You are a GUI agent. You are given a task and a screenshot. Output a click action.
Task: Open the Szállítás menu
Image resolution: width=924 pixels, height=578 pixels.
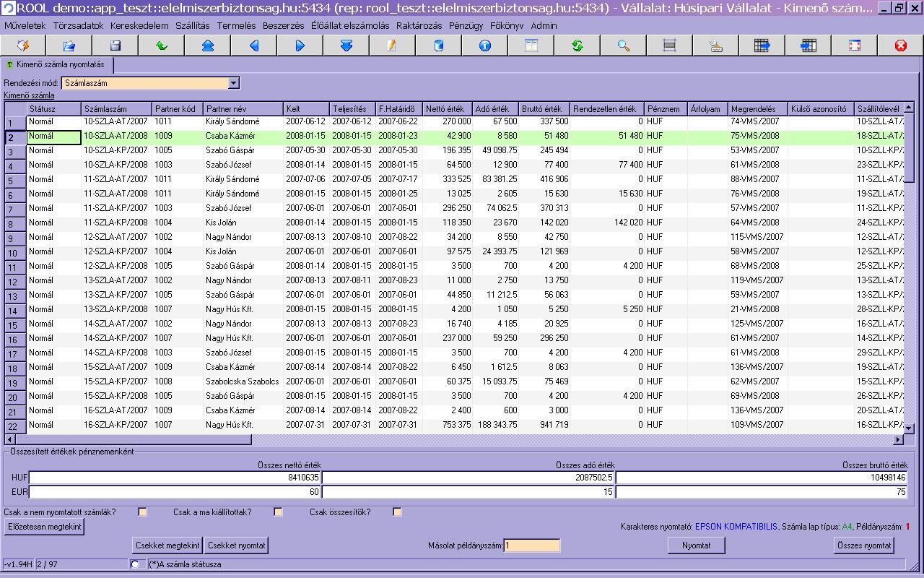click(193, 25)
